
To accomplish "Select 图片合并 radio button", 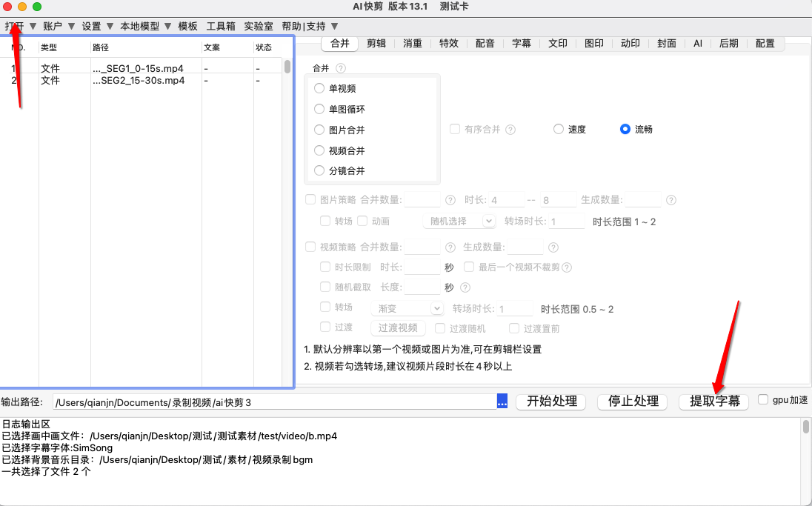I will [x=319, y=130].
